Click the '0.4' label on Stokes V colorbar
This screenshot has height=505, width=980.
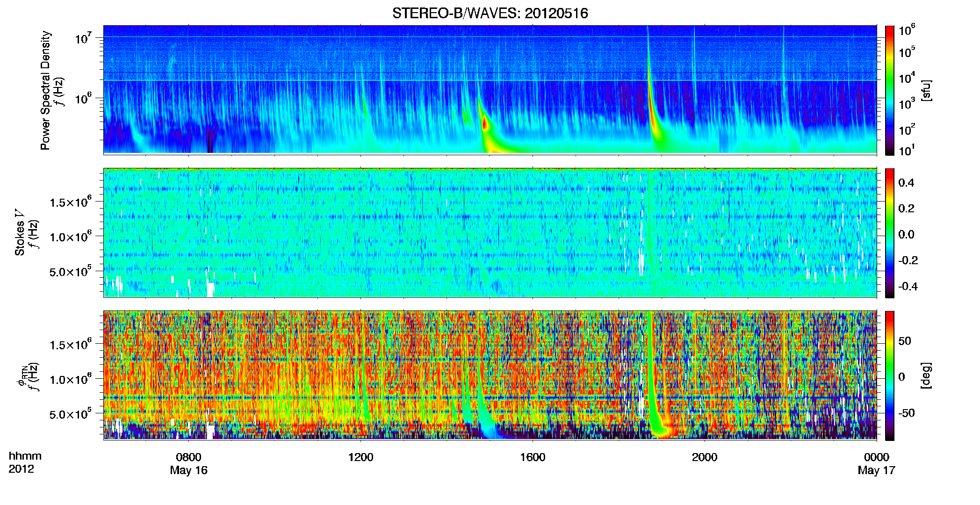tap(906, 183)
